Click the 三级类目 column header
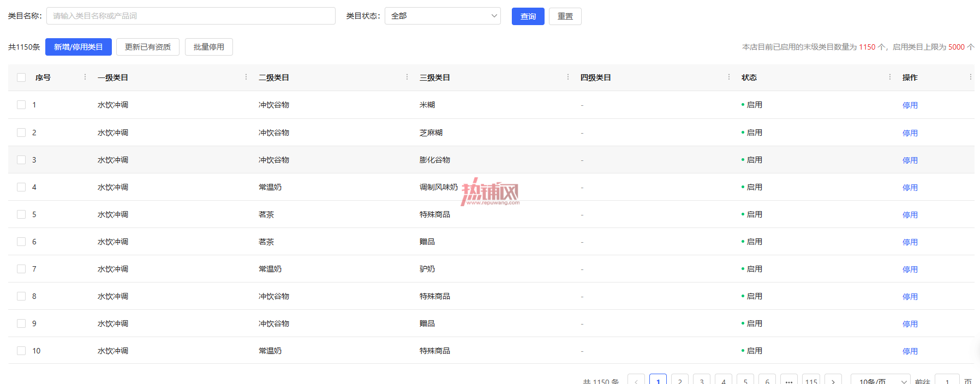980x384 pixels. tap(435, 77)
